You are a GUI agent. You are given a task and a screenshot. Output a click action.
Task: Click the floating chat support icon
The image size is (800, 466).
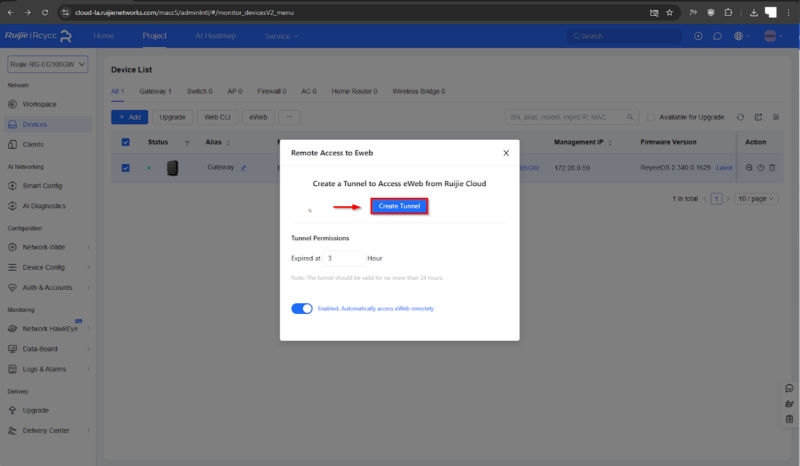(x=789, y=388)
